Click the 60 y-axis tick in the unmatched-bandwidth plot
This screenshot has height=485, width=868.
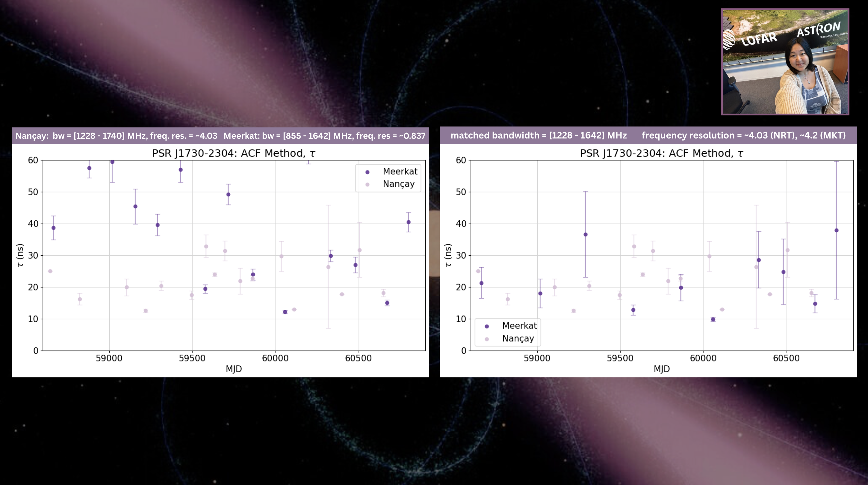33,161
